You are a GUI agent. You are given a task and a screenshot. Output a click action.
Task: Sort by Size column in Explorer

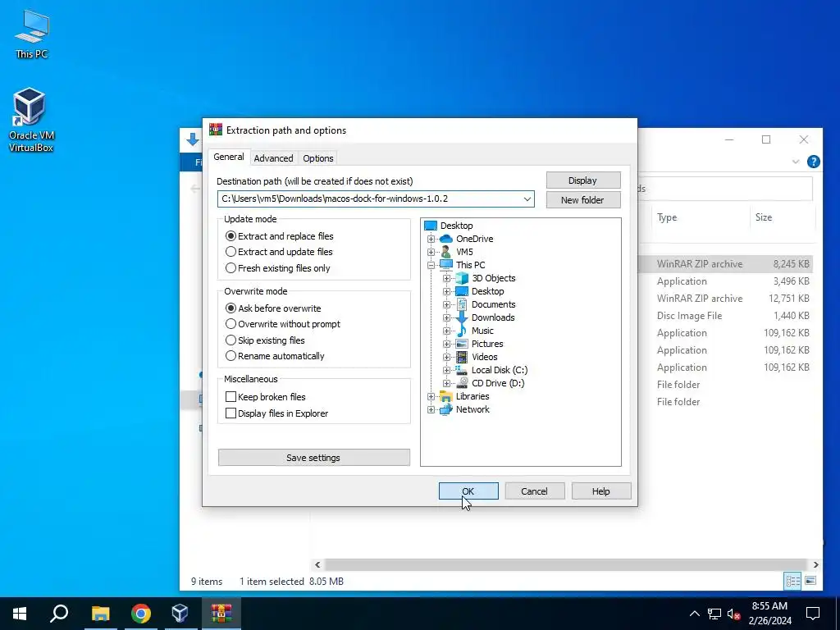[782, 217]
